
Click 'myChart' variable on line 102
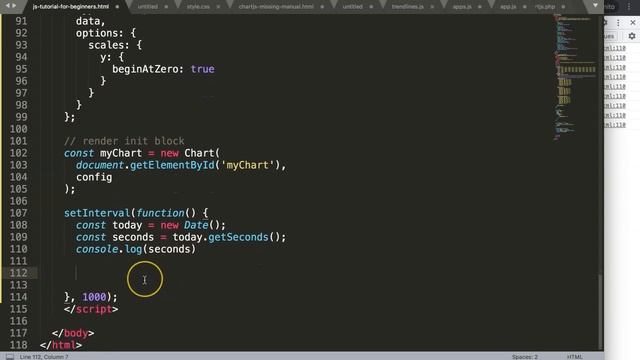pyautogui.click(x=121, y=153)
